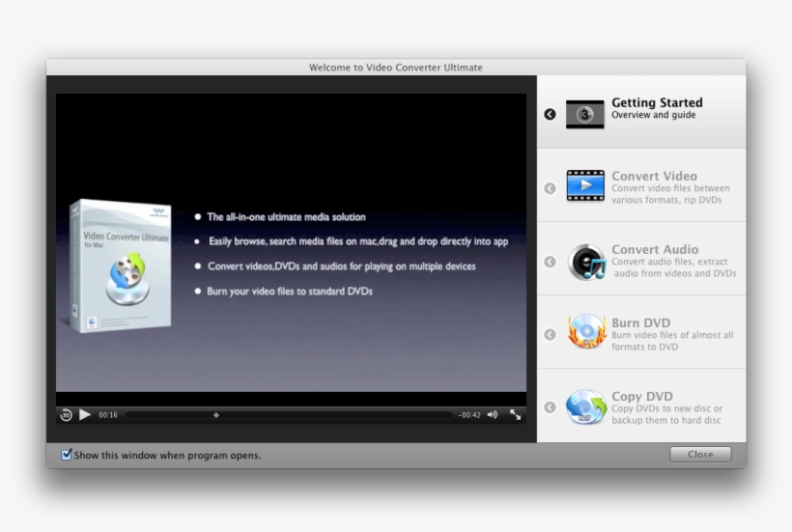Screen dimensions: 792x532
Task: Mute video using the volume speaker icon
Action: point(493,415)
